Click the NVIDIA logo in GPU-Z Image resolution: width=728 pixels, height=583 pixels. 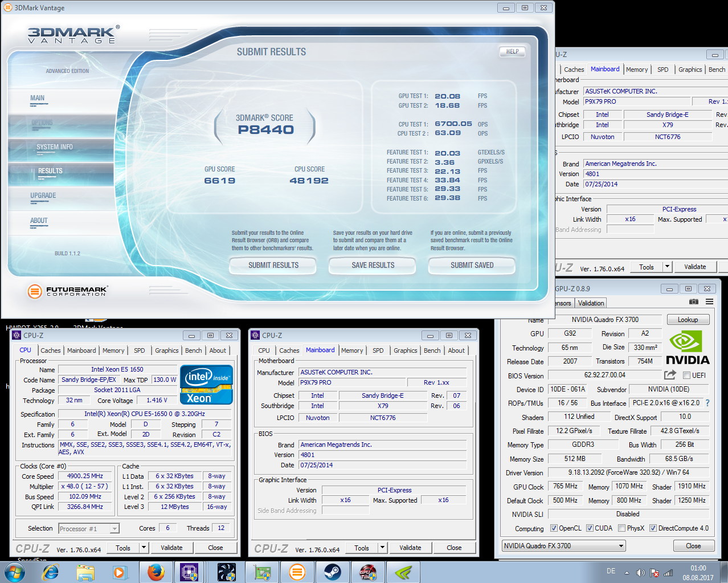[688, 348]
